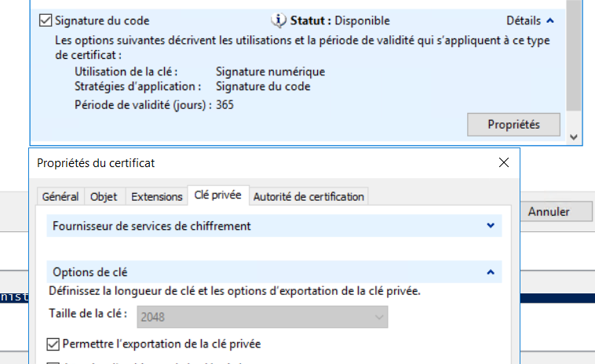This screenshot has width=595, height=364.
Task: Expand Fournisseur de services de chiffrement
Action: coord(491,226)
